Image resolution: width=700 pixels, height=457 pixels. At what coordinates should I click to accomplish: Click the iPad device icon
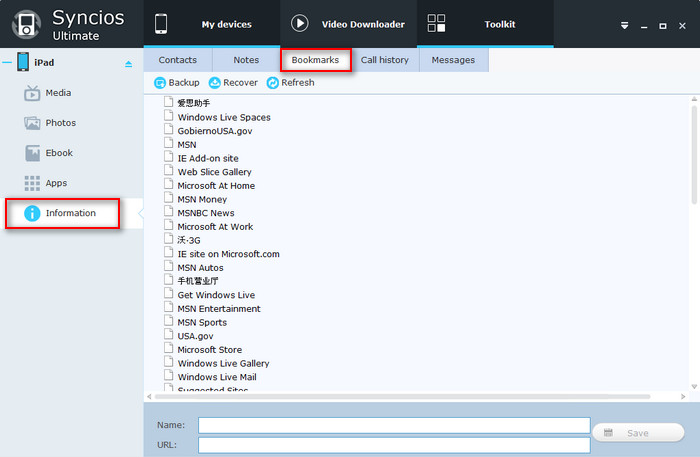pos(23,62)
